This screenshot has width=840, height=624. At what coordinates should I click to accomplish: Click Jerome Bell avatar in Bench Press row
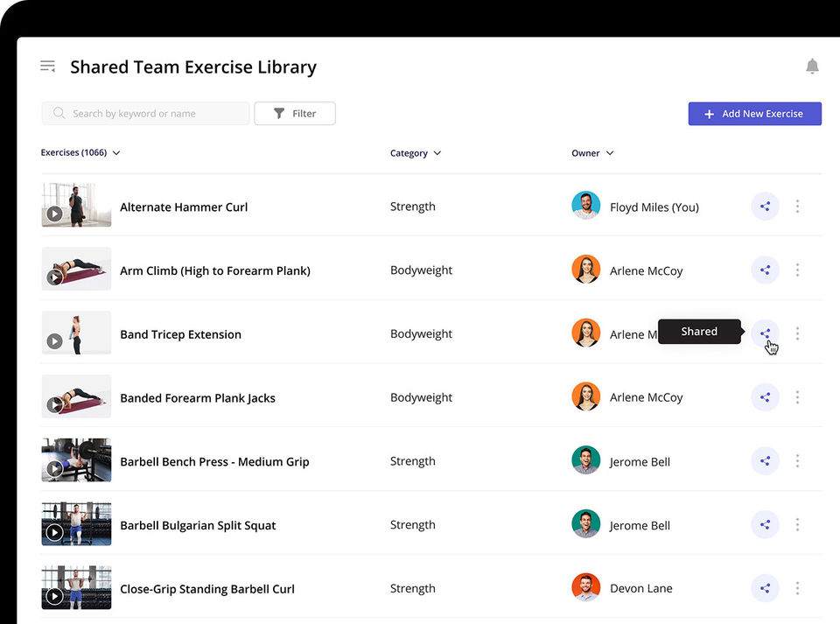pos(585,460)
